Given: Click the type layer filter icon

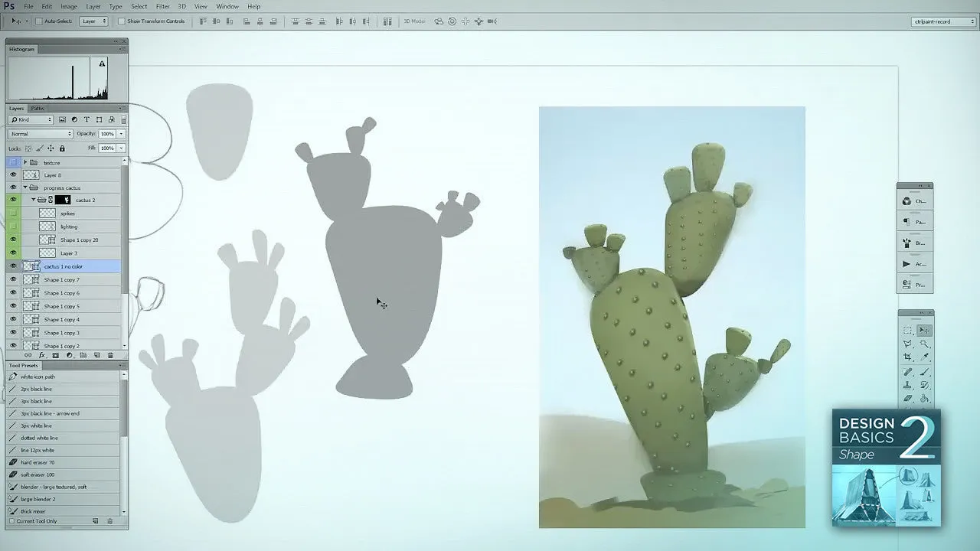Looking at the screenshot, I should click(87, 119).
